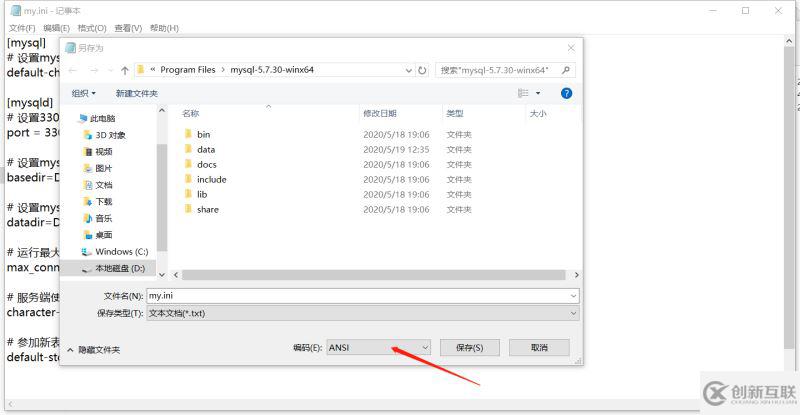
Task: Click mysql-5.7.30-winx64 in the address path
Action: pos(272,70)
